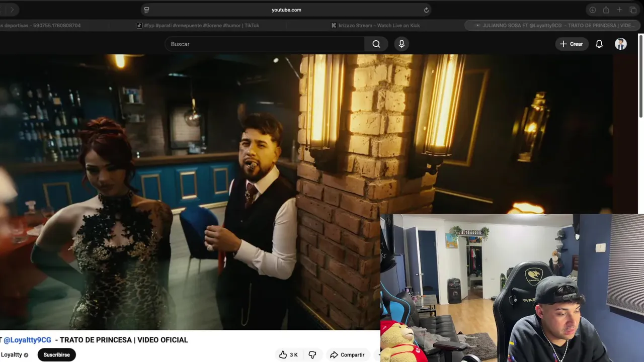
Task: Switch to the TikTok #fyp #parati tab
Action: (x=198, y=25)
